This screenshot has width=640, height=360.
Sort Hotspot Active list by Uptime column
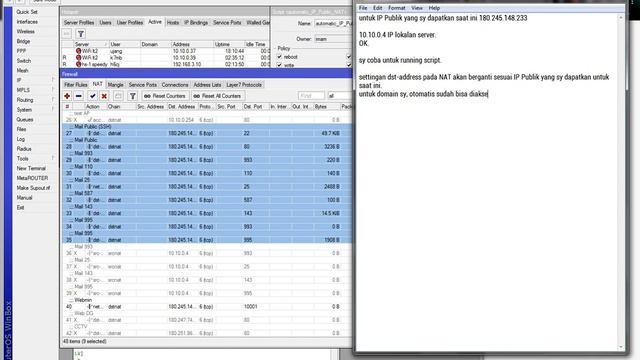coord(229,44)
